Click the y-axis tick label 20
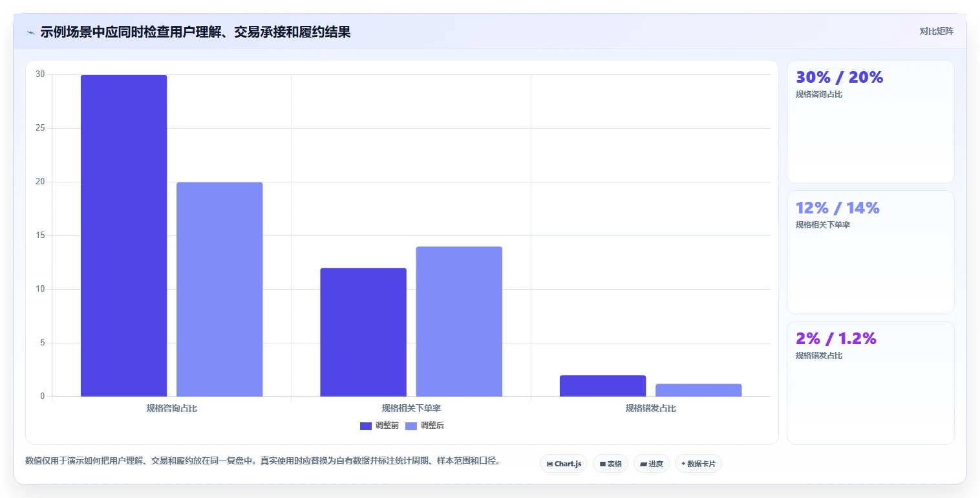The height and width of the screenshot is (498, 980). pyautogui.click(x=41, y=182)
